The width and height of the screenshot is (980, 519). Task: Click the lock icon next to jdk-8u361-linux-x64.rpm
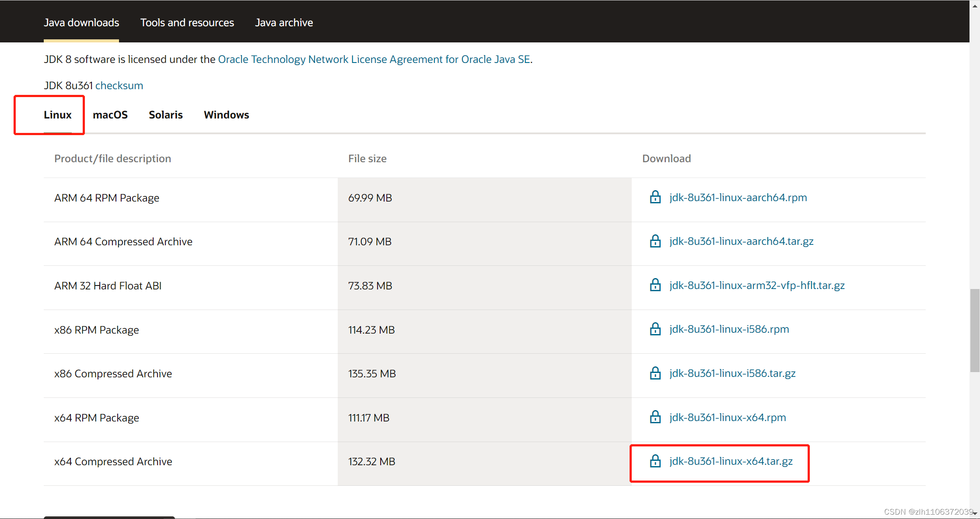tap(654, 417)
